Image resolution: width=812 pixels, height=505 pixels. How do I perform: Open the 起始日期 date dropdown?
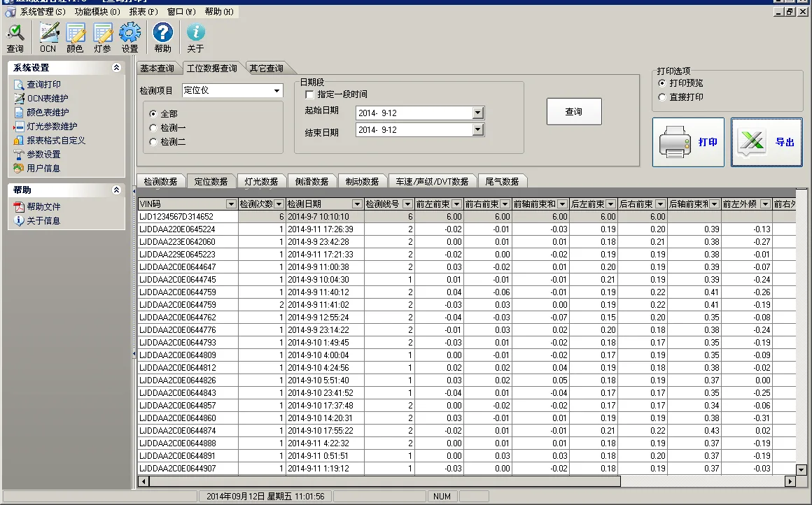pos(478,113)
